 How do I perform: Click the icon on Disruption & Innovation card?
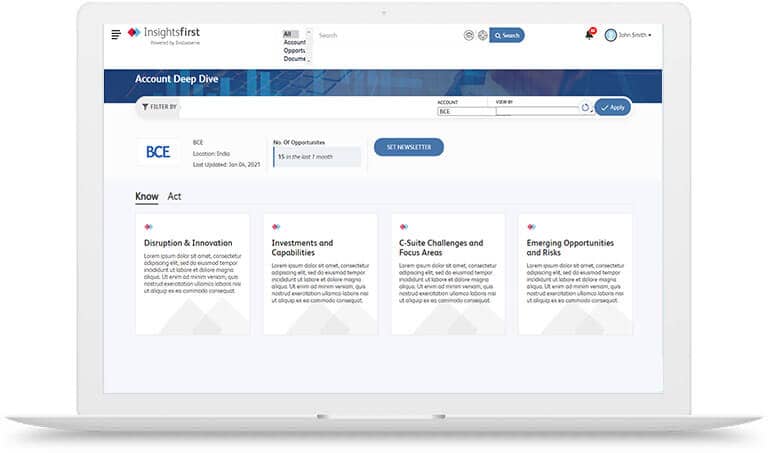[x=148, y=227]
